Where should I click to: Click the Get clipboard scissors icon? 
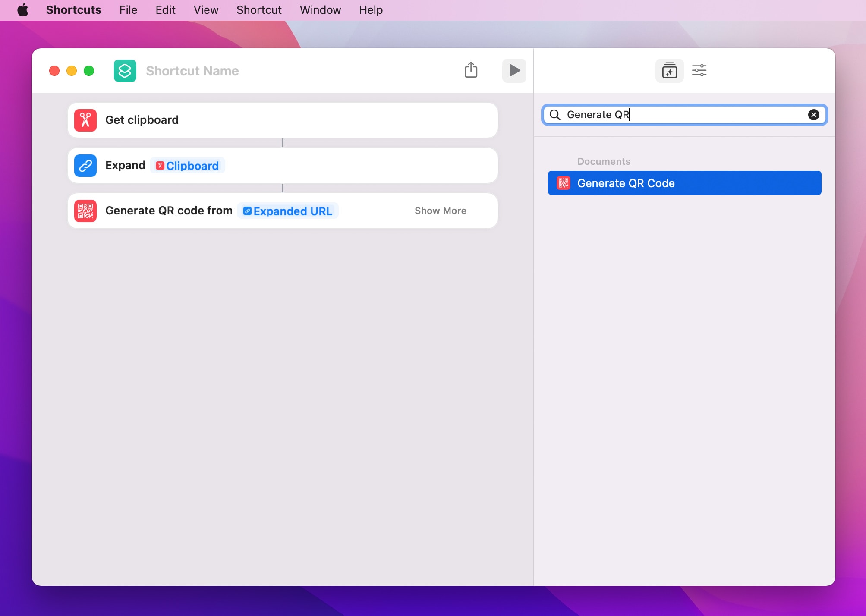click(85, 120)
